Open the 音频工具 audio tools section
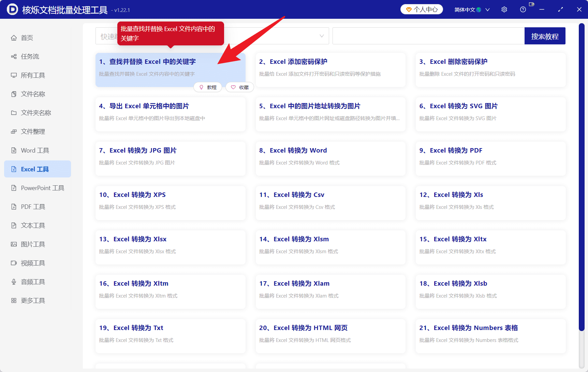The image size is (588, 372). tap(34, 282)
